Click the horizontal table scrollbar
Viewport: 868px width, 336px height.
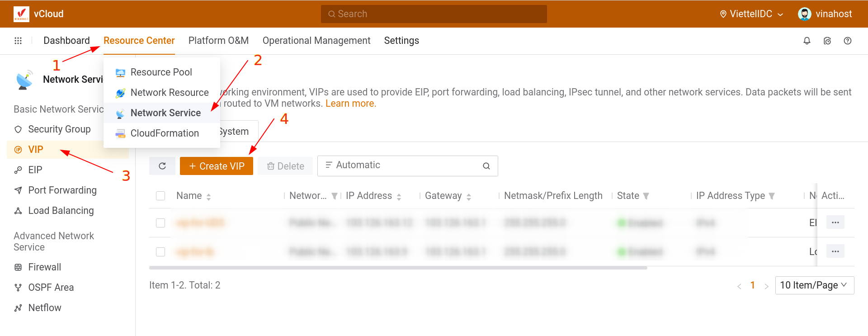point(398,268)
